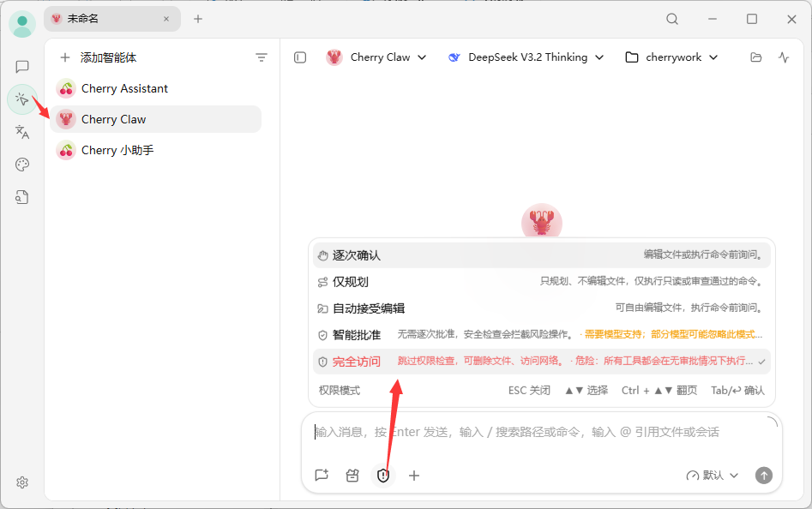Click the permission mode shield icon
This screenshot has width=812, height=509.
pyautogui.click(x=383, y=475)
